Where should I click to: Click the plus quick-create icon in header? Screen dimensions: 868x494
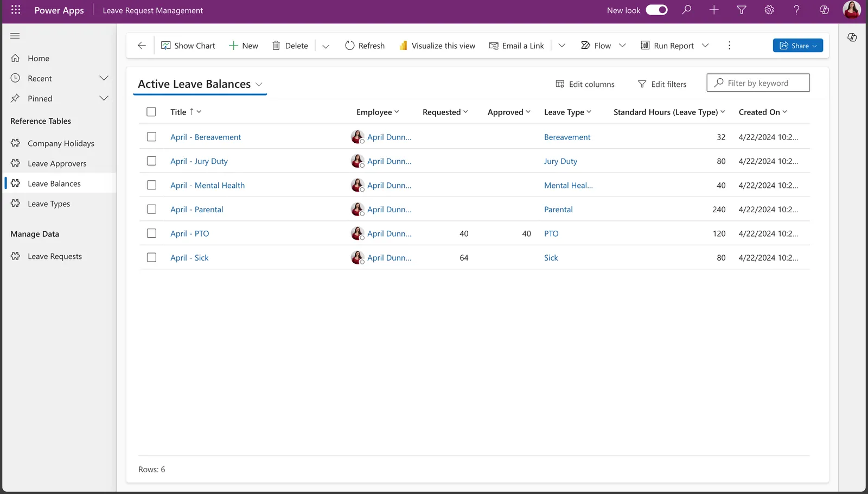(x=714, y=10)
